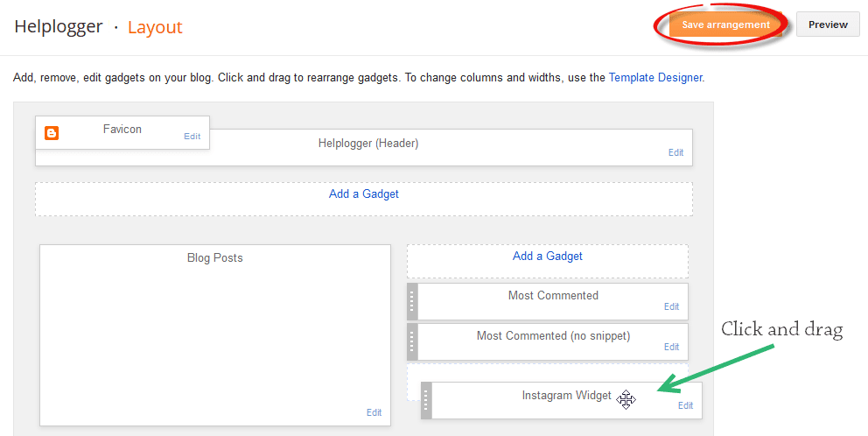
Task: Edit the Favicon gadget
Action: point(192,137)
